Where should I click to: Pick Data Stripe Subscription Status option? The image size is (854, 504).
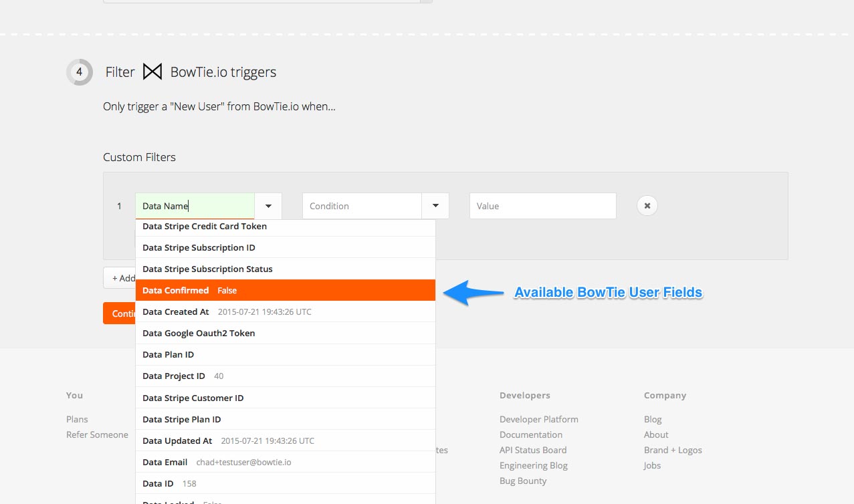point(286,269)
